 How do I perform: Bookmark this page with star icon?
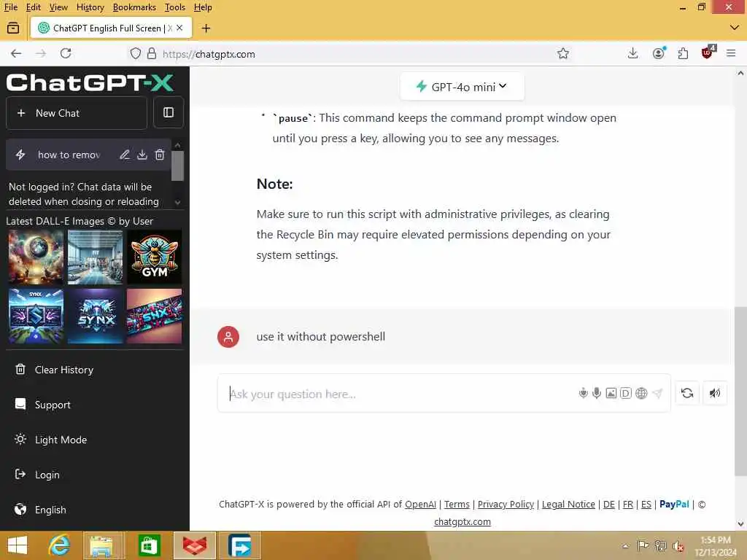pos(563,53)
